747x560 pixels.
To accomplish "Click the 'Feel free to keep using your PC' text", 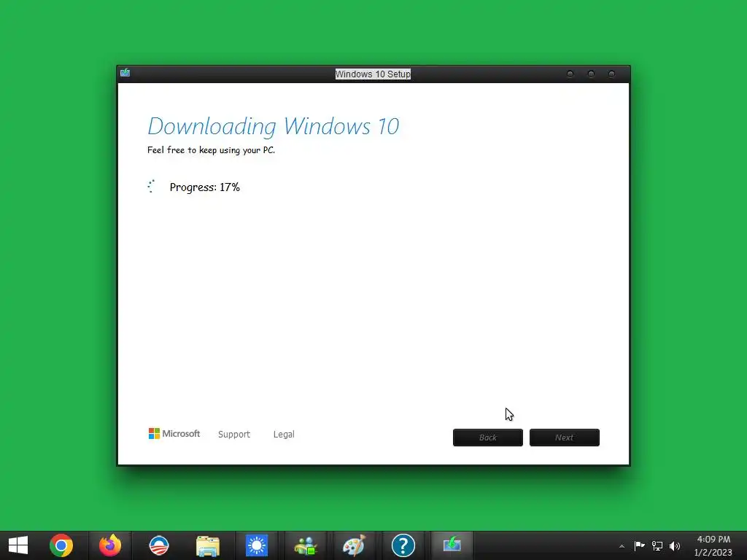I will point(211,150).
